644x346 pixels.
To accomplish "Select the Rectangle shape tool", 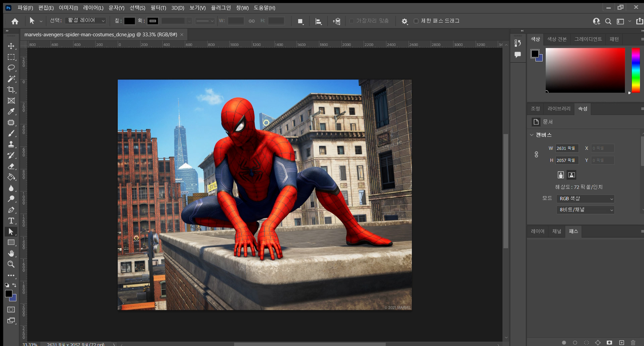I will point(11,242).
